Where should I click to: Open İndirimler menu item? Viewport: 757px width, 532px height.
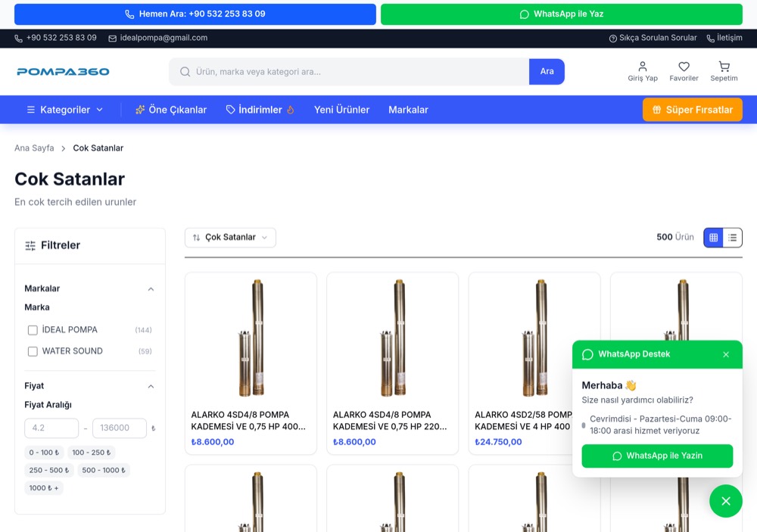[x=260, y=110]
